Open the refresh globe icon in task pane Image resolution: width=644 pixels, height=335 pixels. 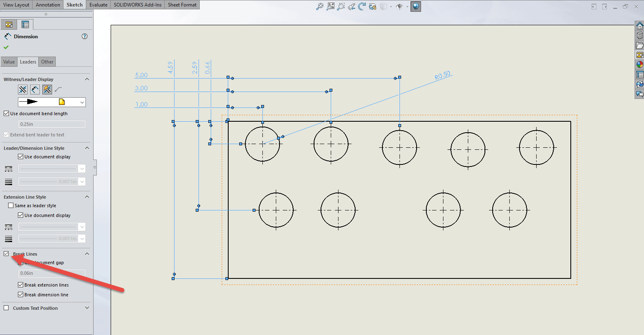(640, 84)
